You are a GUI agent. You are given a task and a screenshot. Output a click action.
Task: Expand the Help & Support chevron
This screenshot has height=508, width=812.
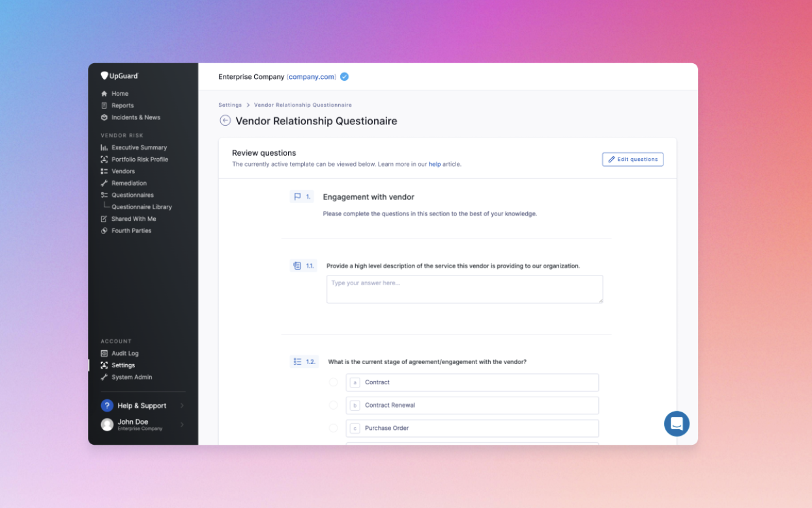tap(182, 406)
